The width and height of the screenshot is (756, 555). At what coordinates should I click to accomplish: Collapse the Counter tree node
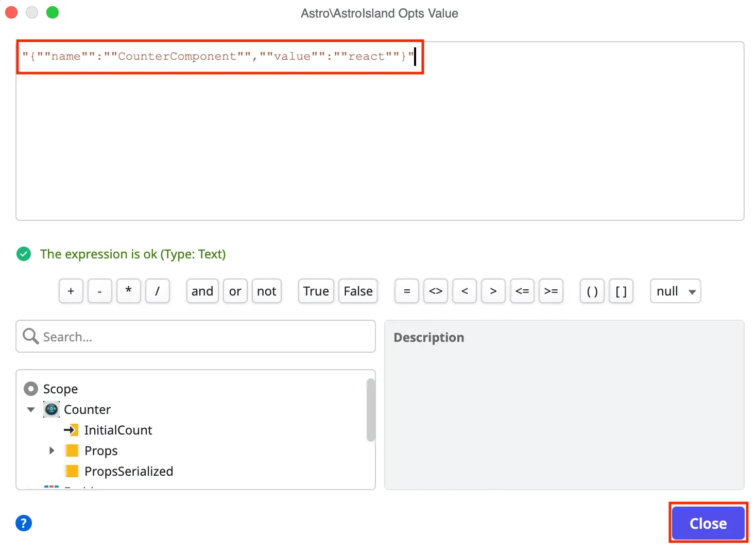(x=31, y=409)
